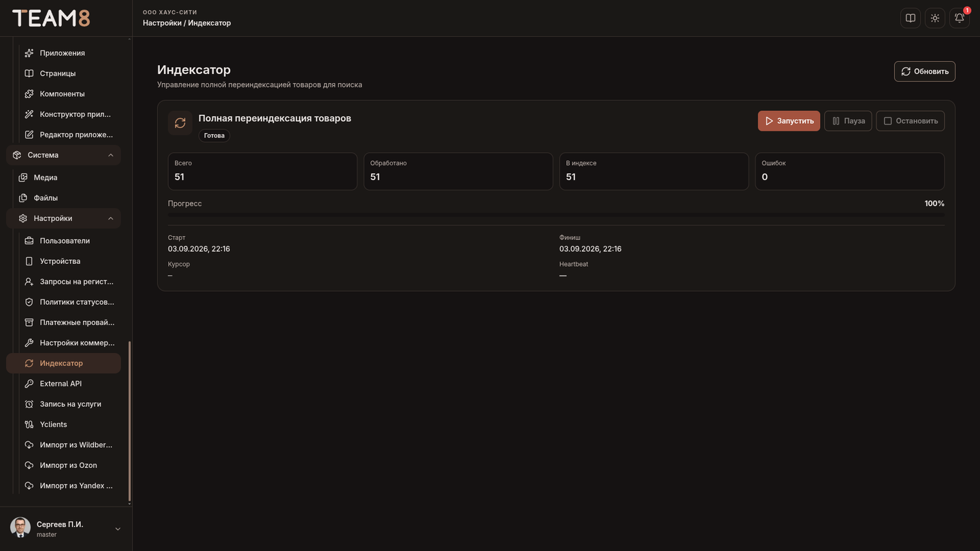Open Приложения from the sidebar

(63, 53)
